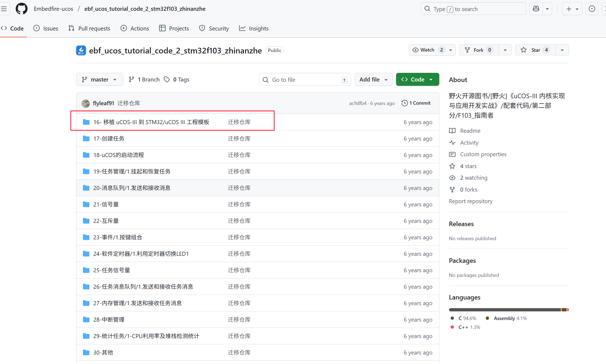This screenshot has height=364, width=606.
Task: Fork the repository
Action: tap(478, 50)
